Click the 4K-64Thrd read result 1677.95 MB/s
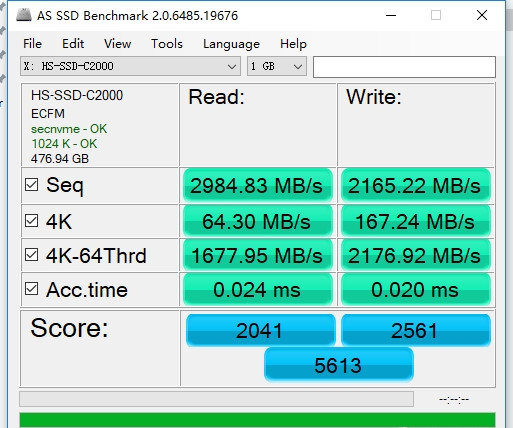 tap(258, 256)
